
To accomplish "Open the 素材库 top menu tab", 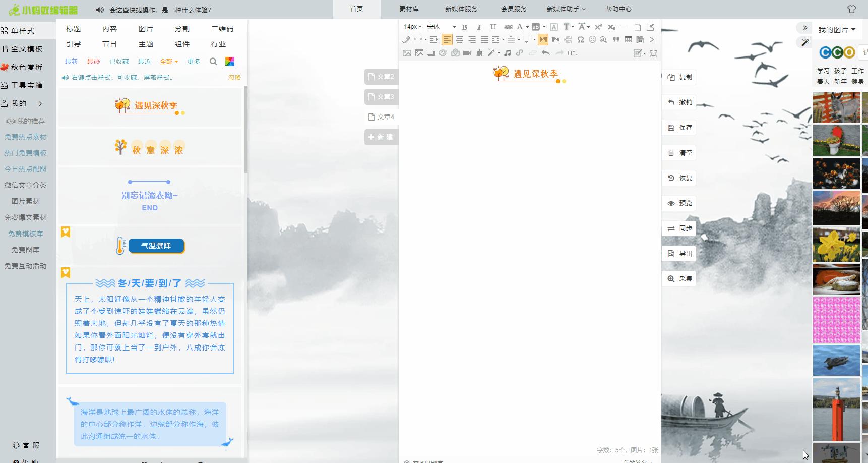I will (x=409, y=9).
